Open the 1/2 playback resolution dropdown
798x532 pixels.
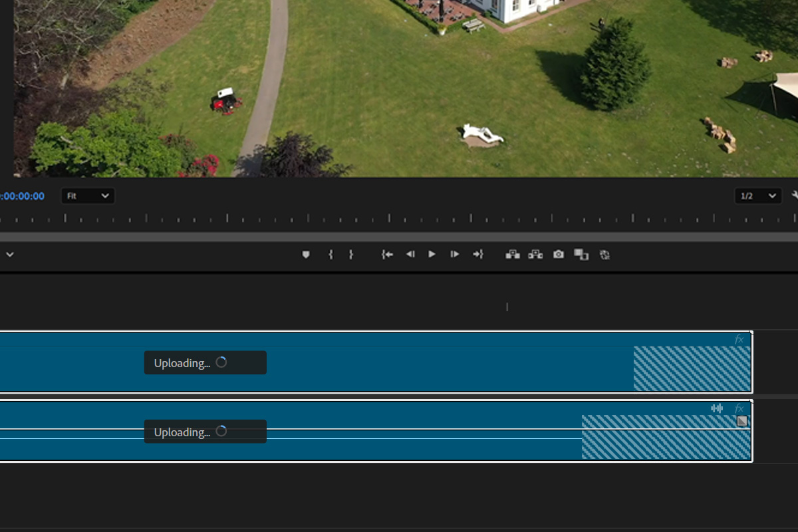[758, 196]
